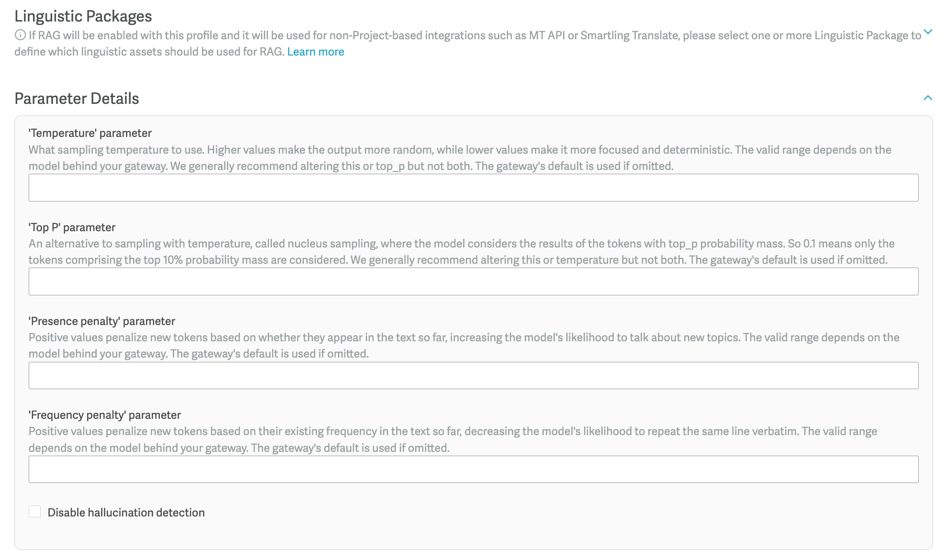The width and height of the screenshot is (946, 560).
Task: Click the Parameter Details heading
Action: (x=77, y=99)
